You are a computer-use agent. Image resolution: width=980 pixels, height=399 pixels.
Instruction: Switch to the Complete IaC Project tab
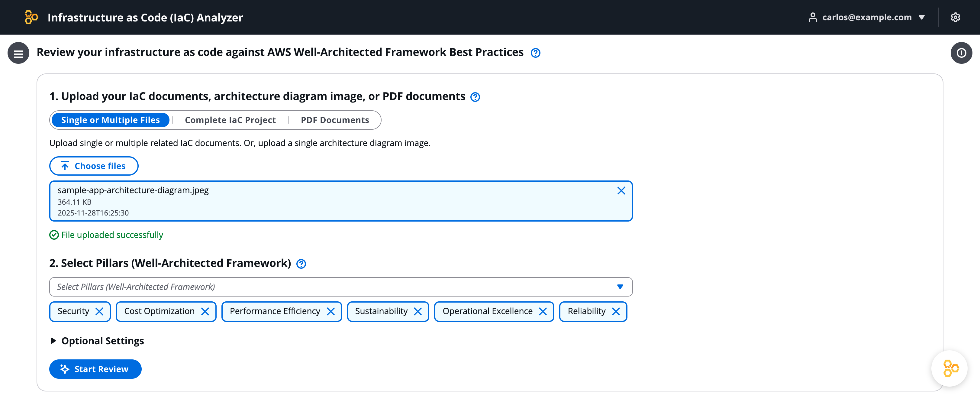click(230, 120)
